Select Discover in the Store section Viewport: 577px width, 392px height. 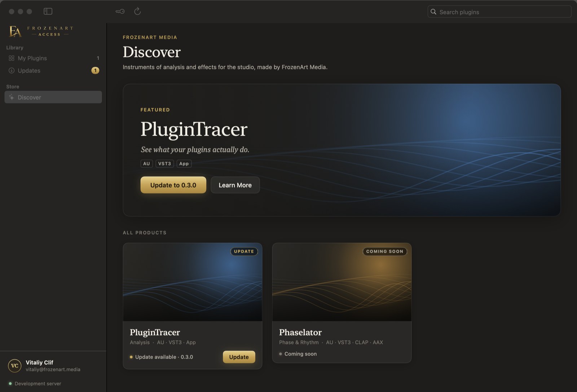click(x=53, y=97)
